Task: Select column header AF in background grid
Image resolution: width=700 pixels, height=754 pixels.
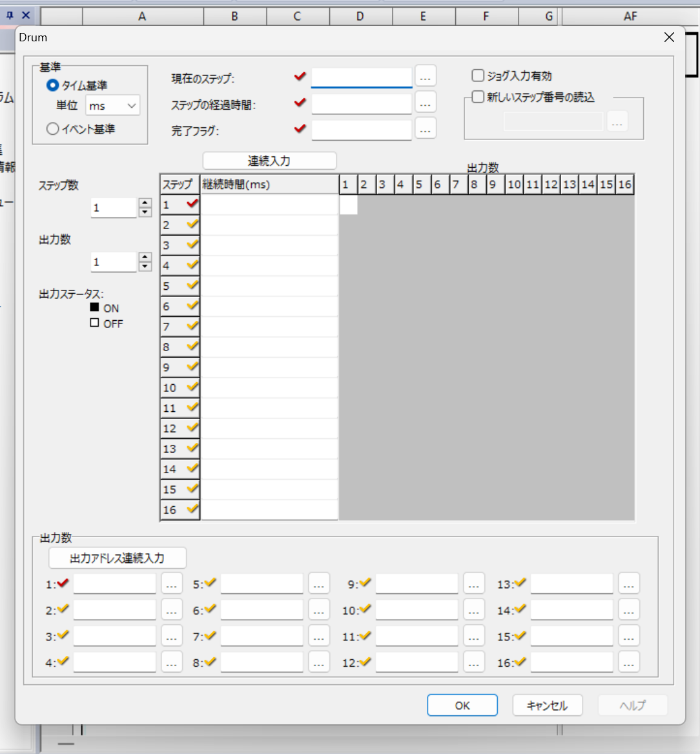Action: point(631,16)
